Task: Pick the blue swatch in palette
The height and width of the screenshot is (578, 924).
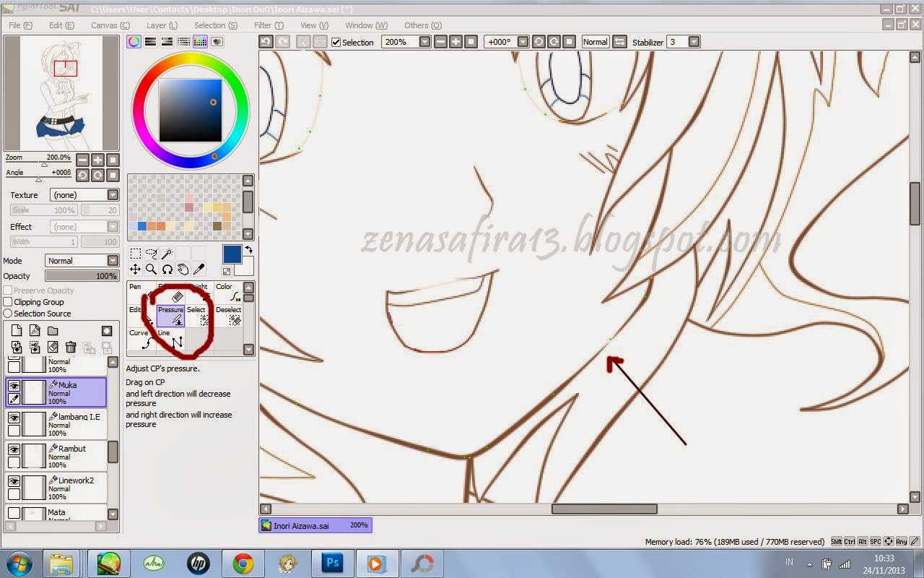Action: coord(142,226)
